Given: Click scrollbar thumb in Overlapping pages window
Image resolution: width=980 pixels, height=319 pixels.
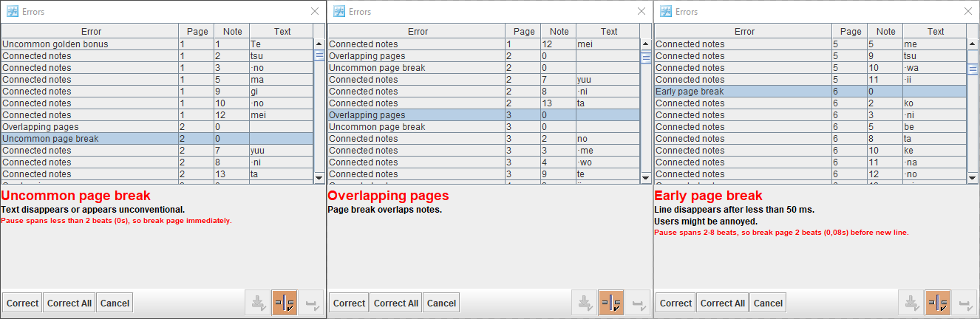Looking at the screenshot, I should [x=646, y=56].
